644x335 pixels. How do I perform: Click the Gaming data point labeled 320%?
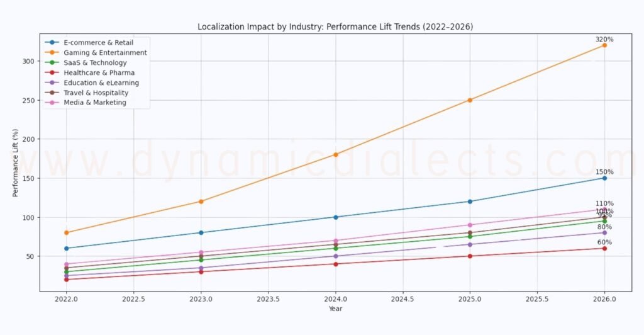[x=604, y=45]
